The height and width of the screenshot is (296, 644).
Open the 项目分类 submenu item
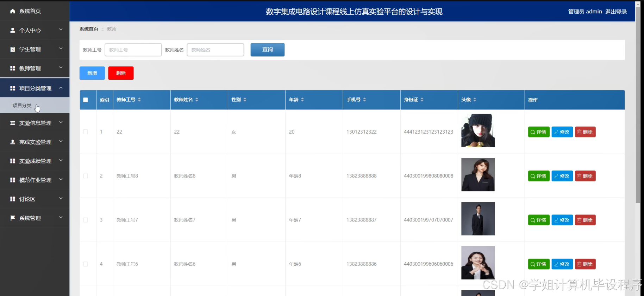(x=35, y=105)
